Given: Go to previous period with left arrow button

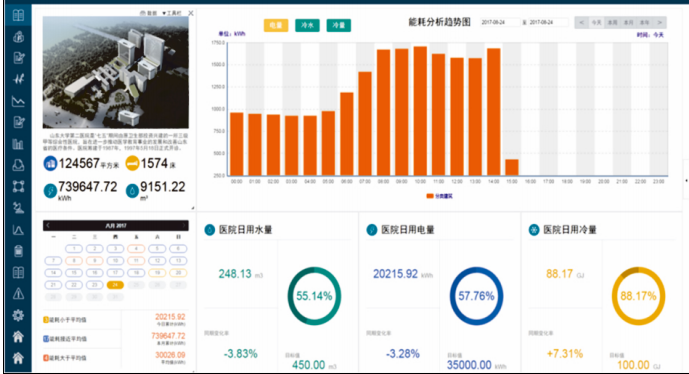Looking at the screenshot, I should [x=581, y=22].
